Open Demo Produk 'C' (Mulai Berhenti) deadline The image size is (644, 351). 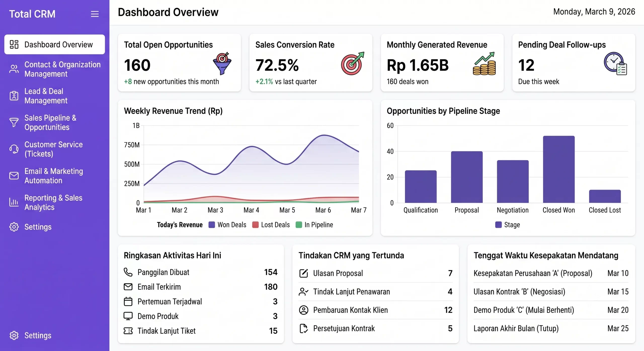[x=551, y=310]
